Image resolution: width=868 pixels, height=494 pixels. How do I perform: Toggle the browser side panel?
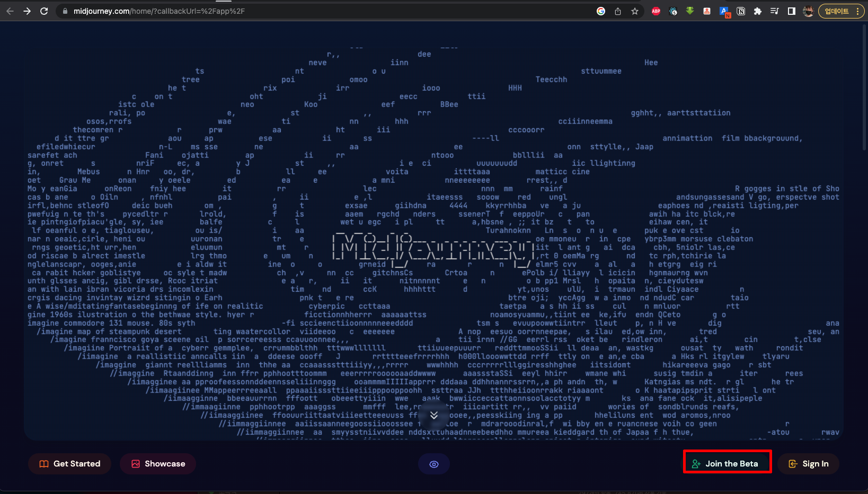tap(792, 11)
